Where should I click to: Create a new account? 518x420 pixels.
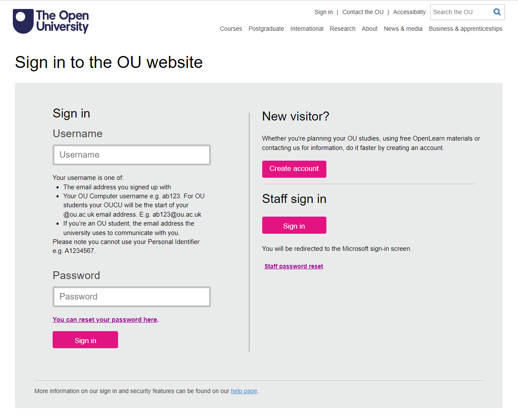tap(294, 169)
